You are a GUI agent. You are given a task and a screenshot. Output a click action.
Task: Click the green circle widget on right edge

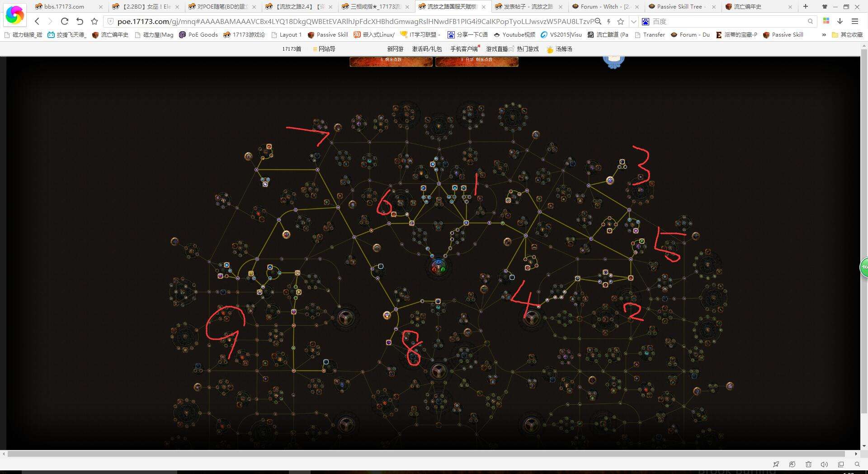click(x=863, y=267)
